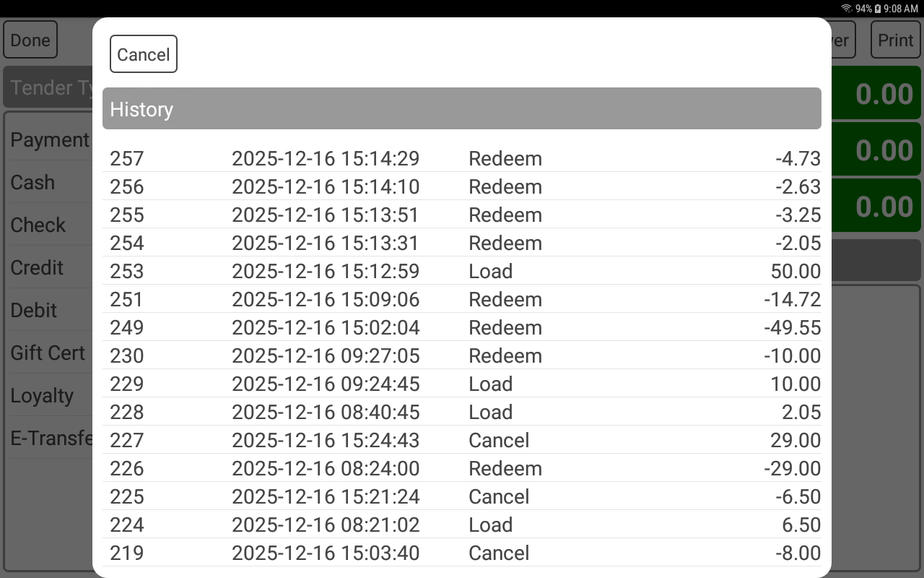Viewport: 924px width, 578px height.
Task: Select transaction 254 Redeem -2.05
Action: coord(462,243)
